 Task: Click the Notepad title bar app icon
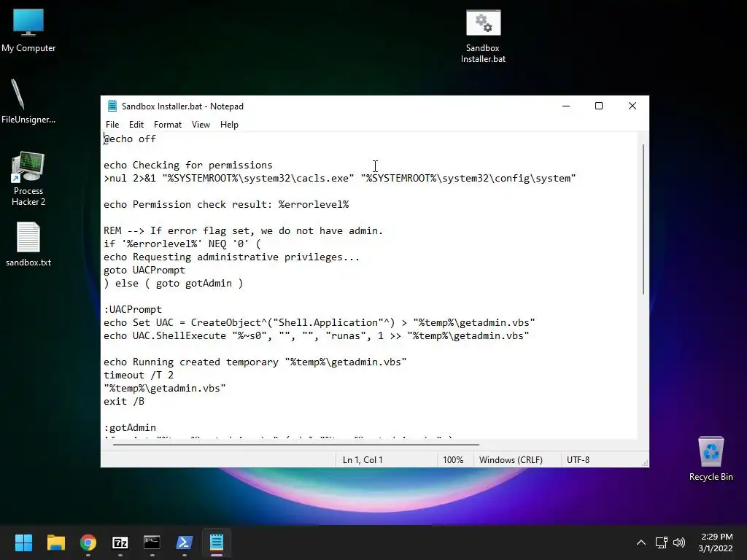point(112,106)
